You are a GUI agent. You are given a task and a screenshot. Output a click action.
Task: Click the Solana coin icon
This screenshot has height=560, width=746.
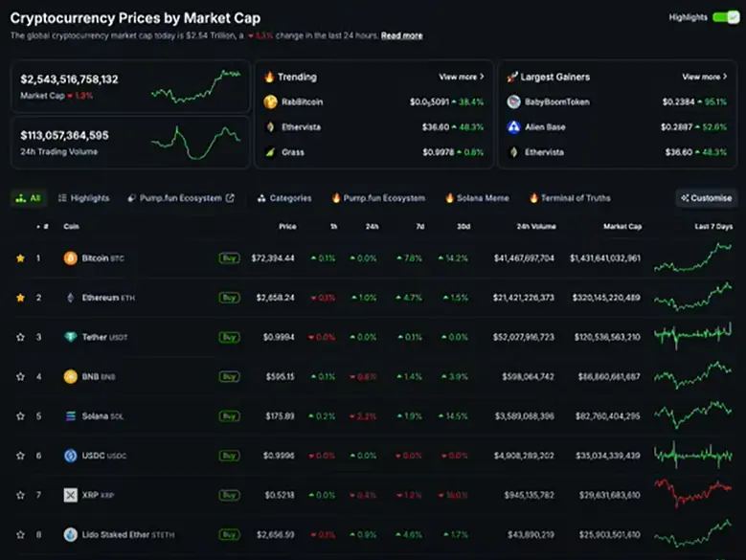(x=71, y=416)
